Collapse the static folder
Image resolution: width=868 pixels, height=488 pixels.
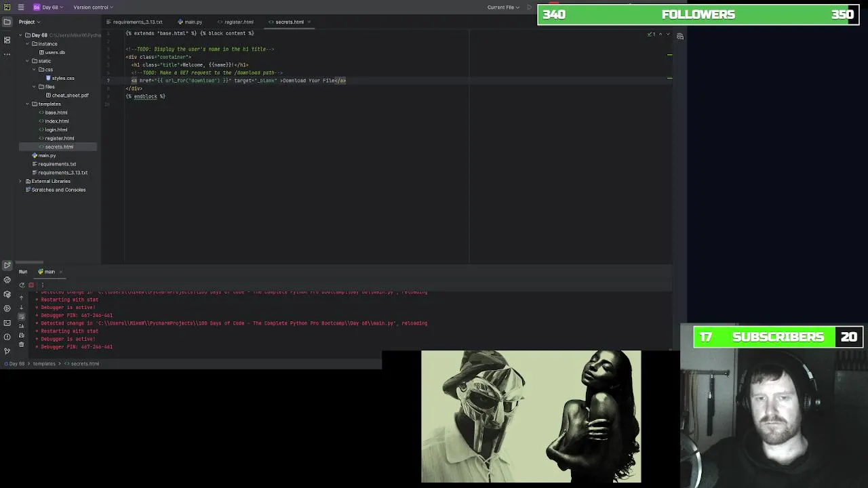(x=28, y=61)
